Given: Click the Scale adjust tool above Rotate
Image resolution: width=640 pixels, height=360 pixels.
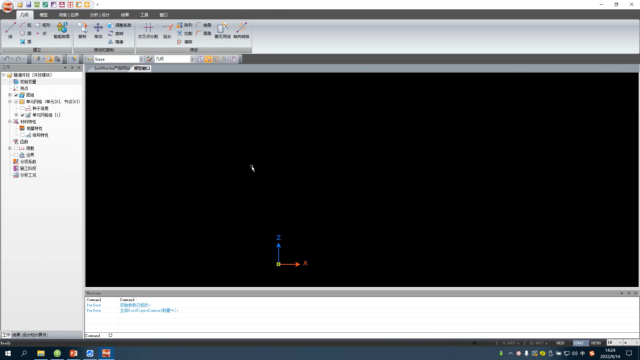Looking at the screenshot, I should point(120,25).
